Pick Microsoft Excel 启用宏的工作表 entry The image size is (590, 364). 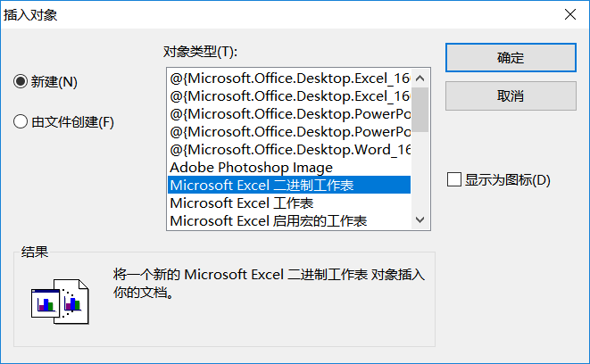(268, 220)
